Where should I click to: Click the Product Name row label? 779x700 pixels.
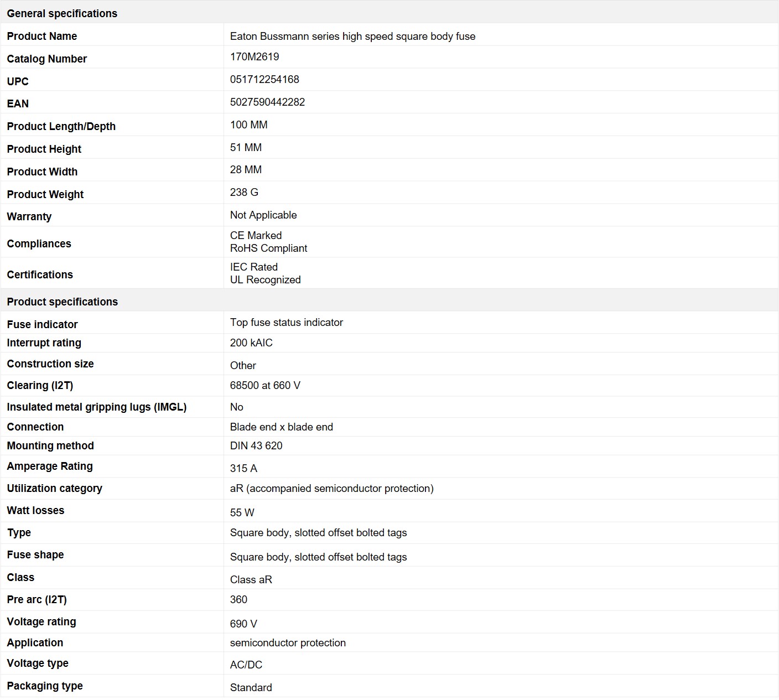[x=42, y=36]
